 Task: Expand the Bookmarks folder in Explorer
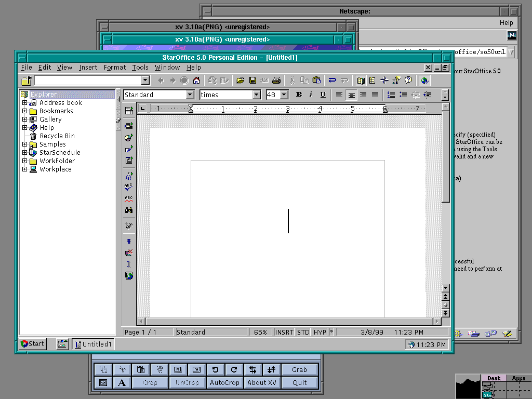(24, 111)
